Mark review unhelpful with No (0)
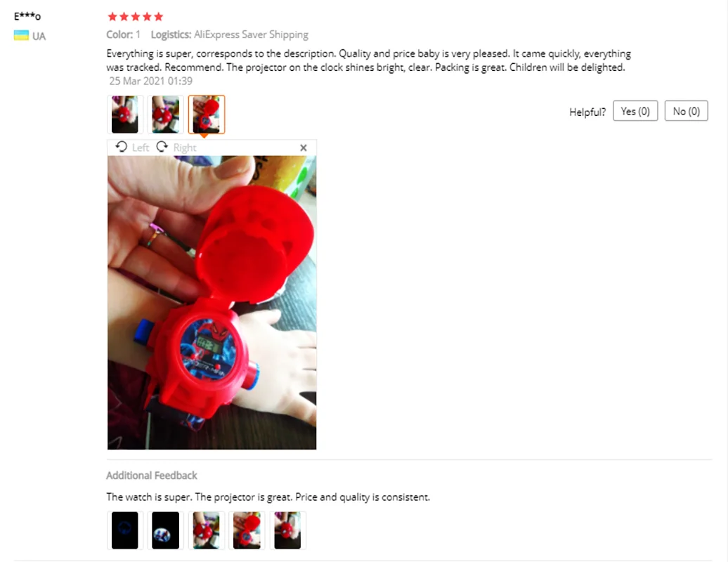This screenshot has width=728, height=562. point(686,111)
